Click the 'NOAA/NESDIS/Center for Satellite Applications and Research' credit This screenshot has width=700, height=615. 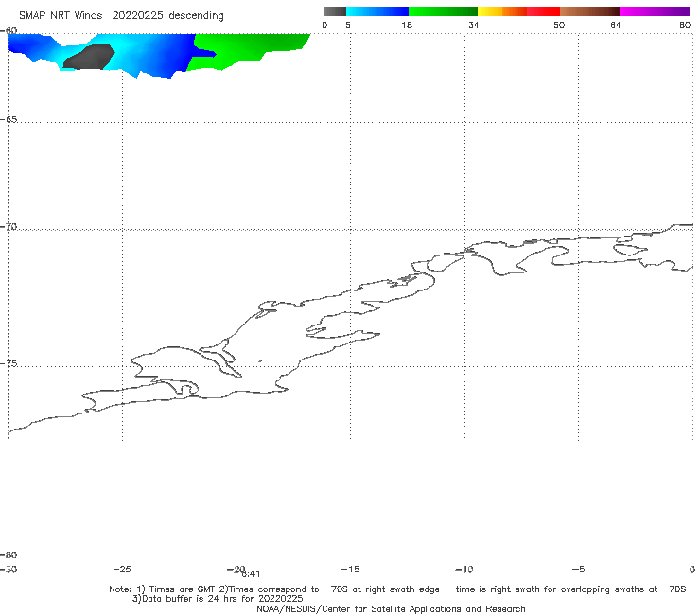391,608
